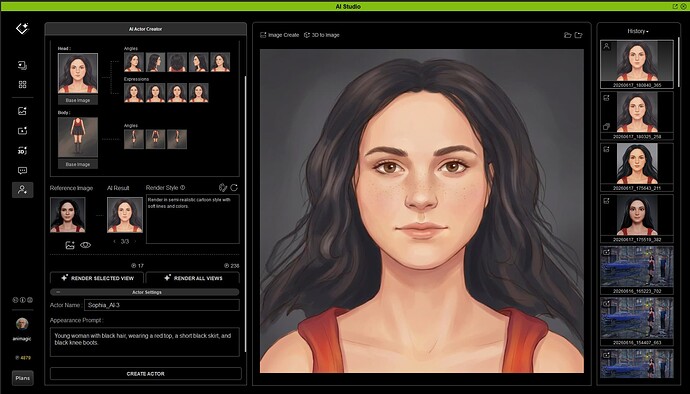Collapse the Actor Settings section

pos(58,292)
